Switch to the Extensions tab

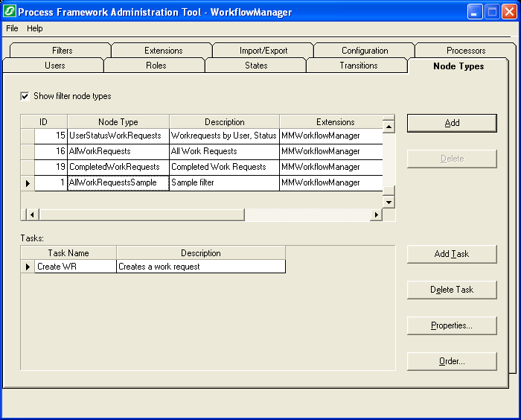point(163,51)
